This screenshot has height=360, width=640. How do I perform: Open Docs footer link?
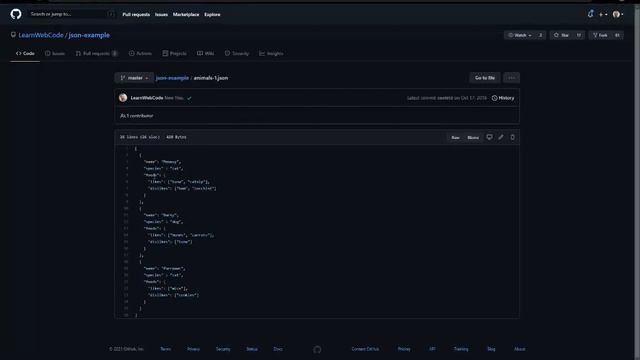click(x=278, y=349)
